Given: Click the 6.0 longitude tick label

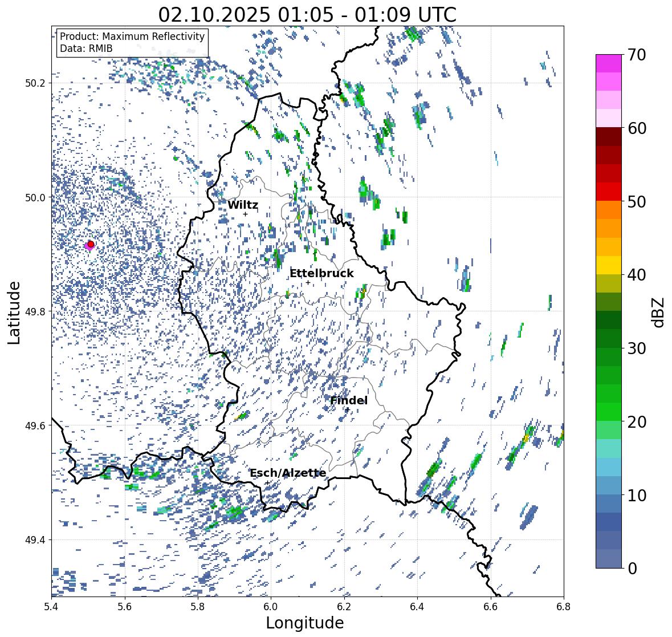Looking at the screenshot, I should 271,607.
